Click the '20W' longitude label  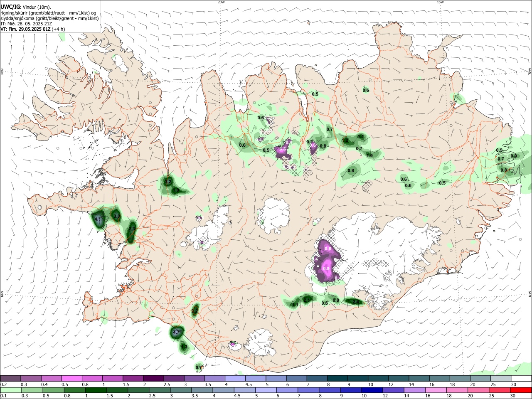click(x=221, y=2)
